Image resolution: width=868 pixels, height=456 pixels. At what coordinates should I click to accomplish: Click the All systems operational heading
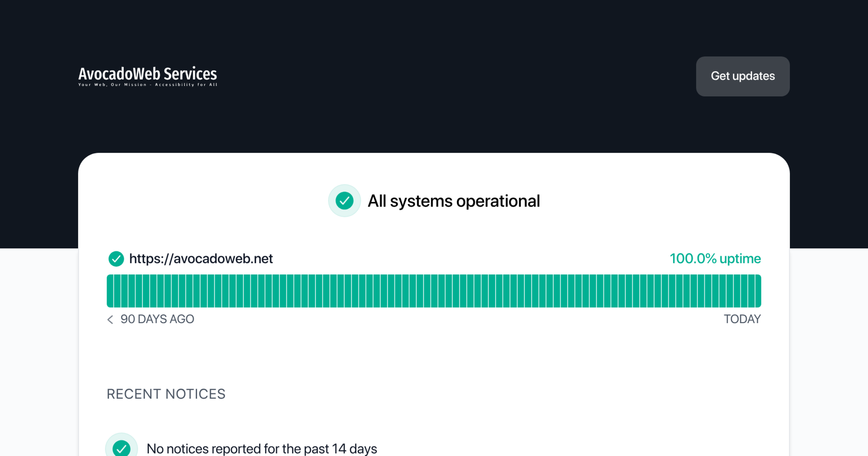click(454, 201)
